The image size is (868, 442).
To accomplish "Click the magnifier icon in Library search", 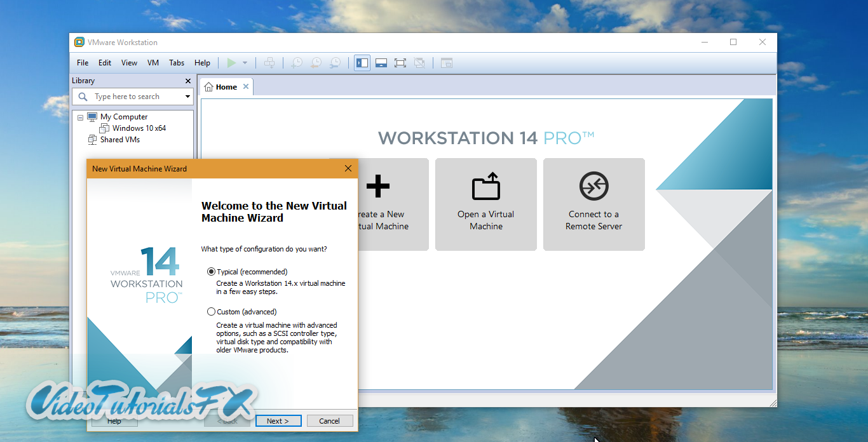I will 83,97.
